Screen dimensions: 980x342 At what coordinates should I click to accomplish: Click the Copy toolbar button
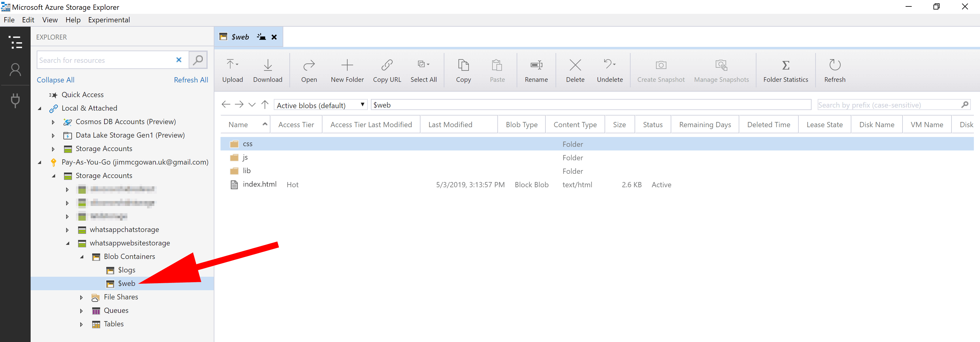[463, 71]
